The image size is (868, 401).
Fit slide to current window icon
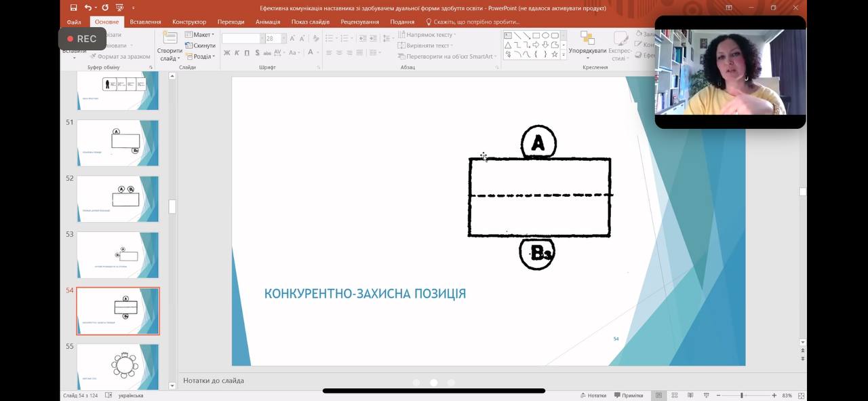[x=802, y=396]
